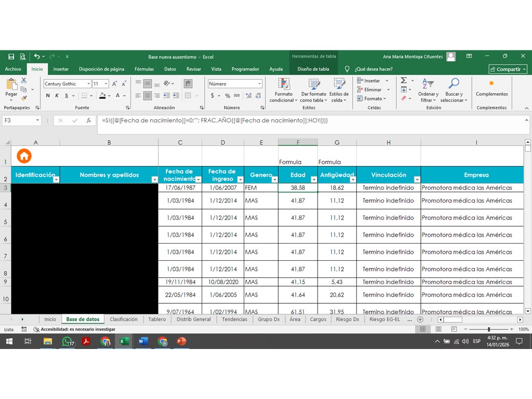This screenshot has height=399, width=532.
Task: Open Formato condicional icon
Action: coord(284,84)
